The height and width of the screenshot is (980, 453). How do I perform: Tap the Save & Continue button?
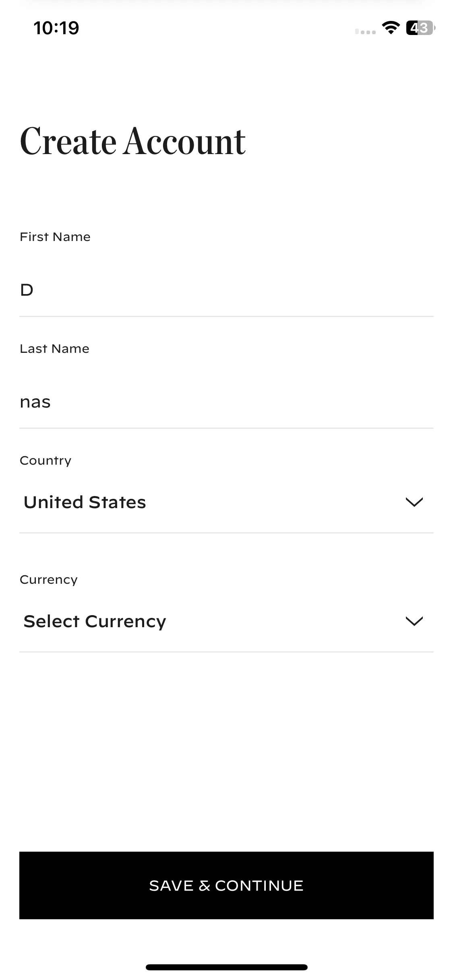[x=226, y=885]
